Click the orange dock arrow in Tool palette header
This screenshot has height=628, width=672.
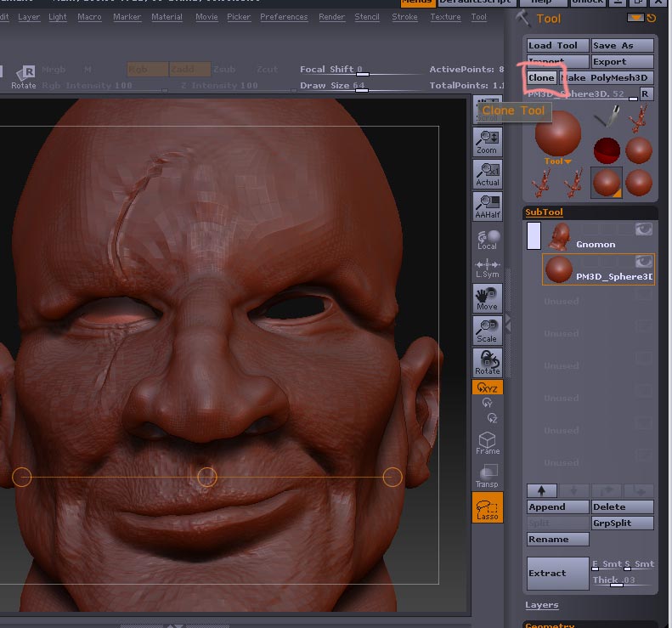[635, 18]
